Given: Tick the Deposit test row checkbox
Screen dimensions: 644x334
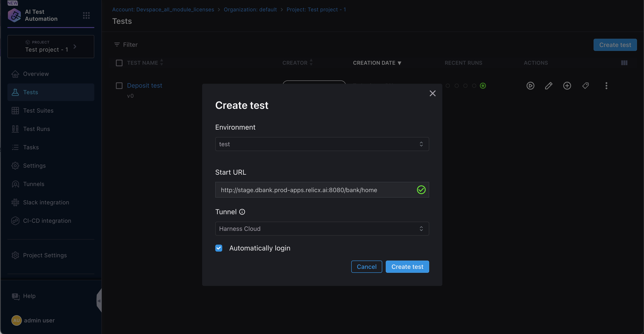Looking at the screenshot, I should tap(119, 86).
